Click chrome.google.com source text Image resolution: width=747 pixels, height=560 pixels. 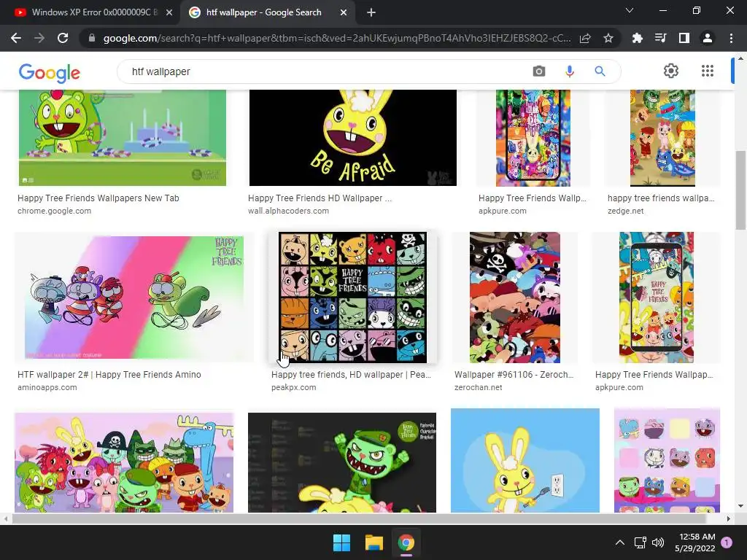point(54,211)
